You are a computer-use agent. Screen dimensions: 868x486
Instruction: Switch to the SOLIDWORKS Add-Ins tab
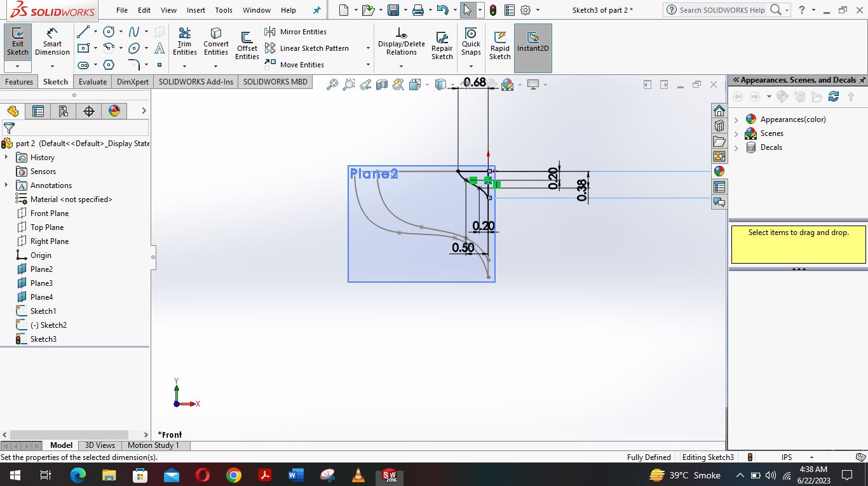coord(196,82)
